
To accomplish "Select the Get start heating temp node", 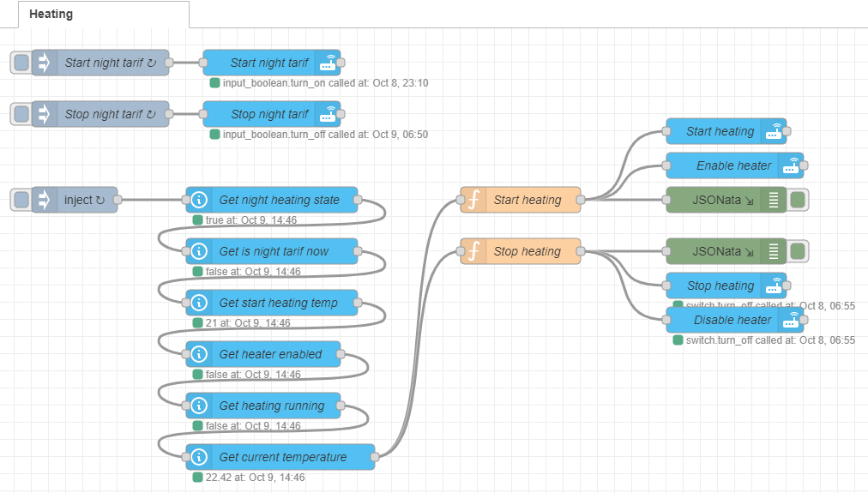I will click(272, 303).
